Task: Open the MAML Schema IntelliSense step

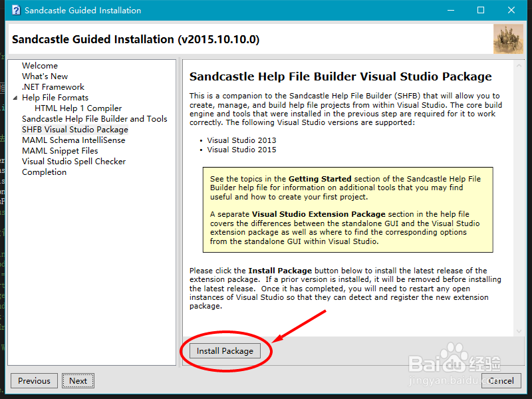Action: pos(74,140)
